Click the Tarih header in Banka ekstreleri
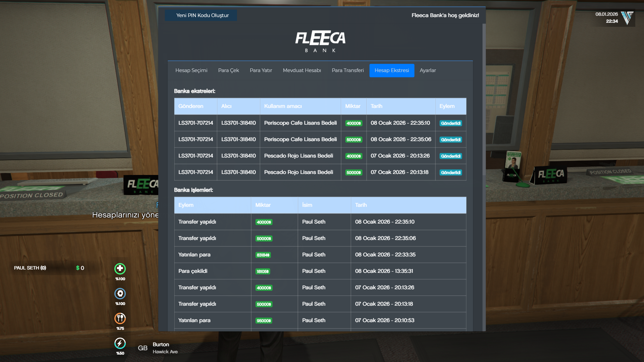The height and width of the screenshot is (362, 644). tap(401, 106)
